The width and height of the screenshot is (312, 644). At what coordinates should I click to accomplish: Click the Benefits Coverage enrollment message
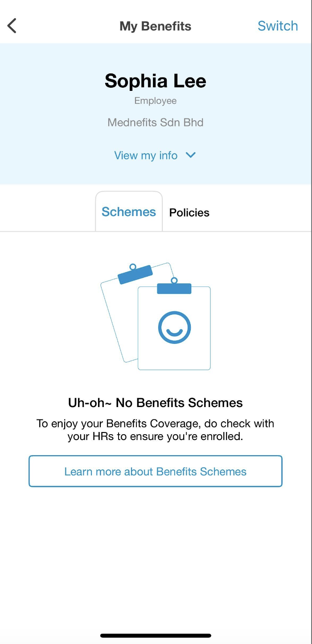[x=156, y=430]
